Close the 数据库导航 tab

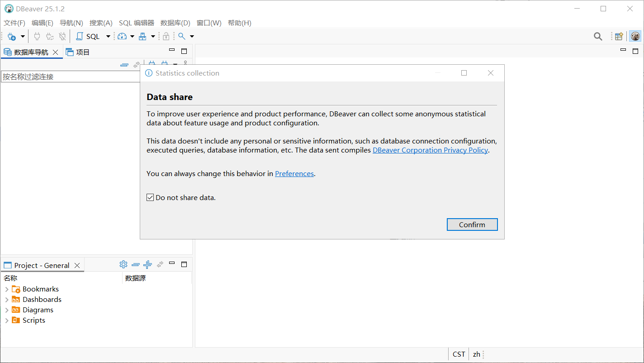[x=55, y=52]
